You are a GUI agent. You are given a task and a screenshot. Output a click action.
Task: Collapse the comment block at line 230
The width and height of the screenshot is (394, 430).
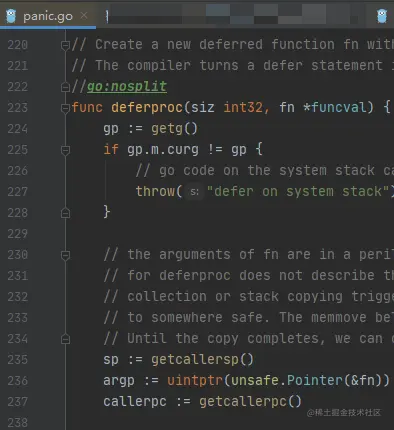tap(65, 255)
